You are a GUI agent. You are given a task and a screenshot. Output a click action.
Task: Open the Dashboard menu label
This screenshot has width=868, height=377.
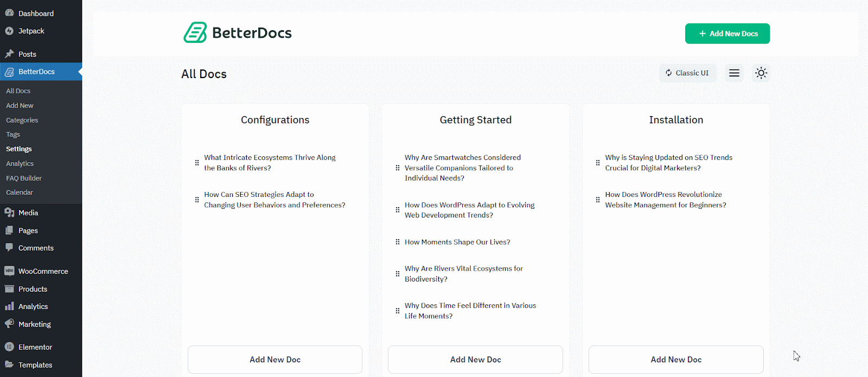pos(36,14)
